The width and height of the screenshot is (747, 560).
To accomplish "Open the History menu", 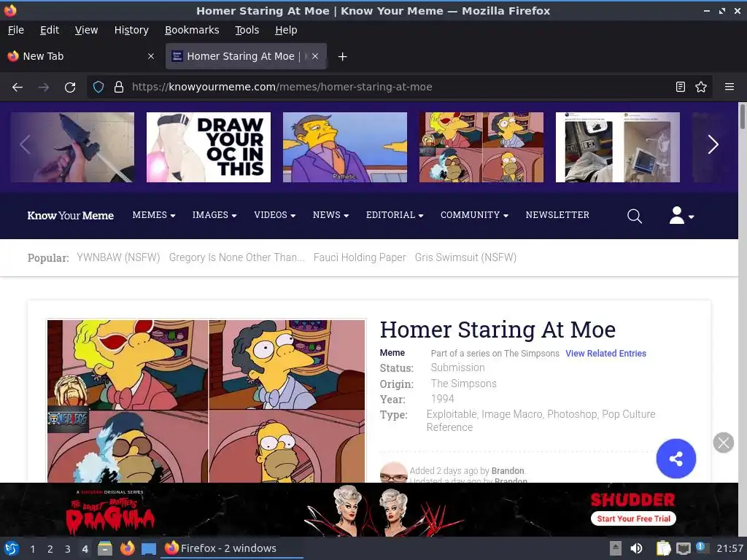I will (131, 30).
